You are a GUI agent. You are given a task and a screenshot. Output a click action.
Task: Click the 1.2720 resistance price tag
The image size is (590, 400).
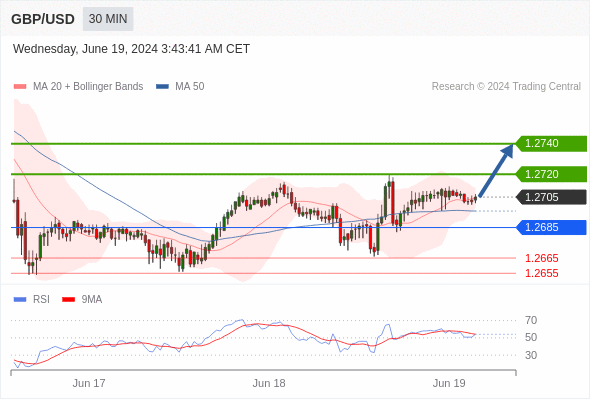coord(551,174)
